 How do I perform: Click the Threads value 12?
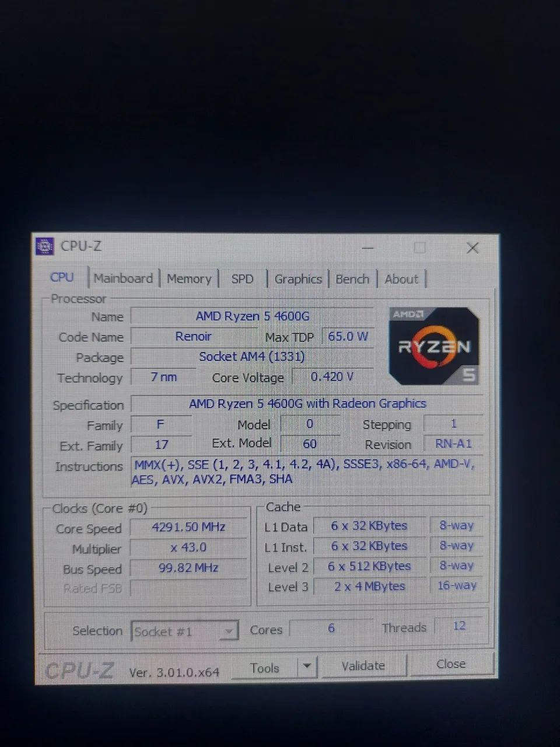(459, 626)
